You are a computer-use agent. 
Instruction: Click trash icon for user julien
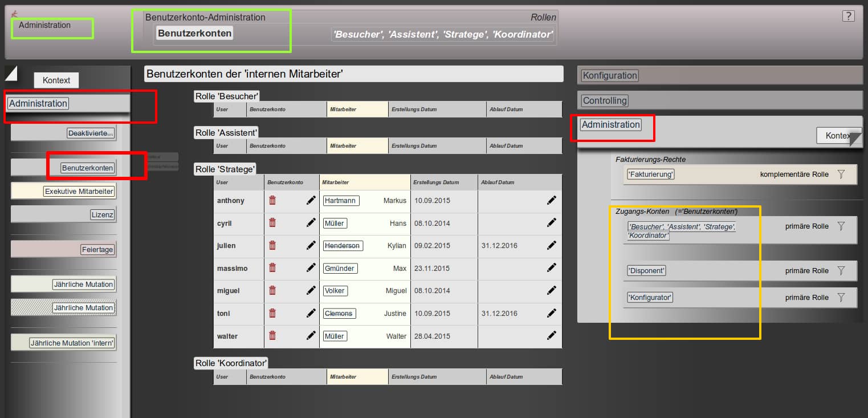[272, 245]
